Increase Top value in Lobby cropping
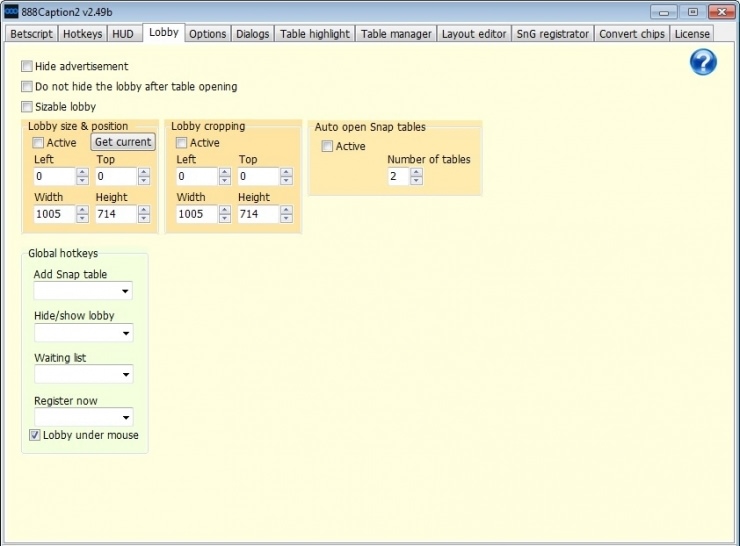Viewport: 740px width, 546px height. [286, 172]
